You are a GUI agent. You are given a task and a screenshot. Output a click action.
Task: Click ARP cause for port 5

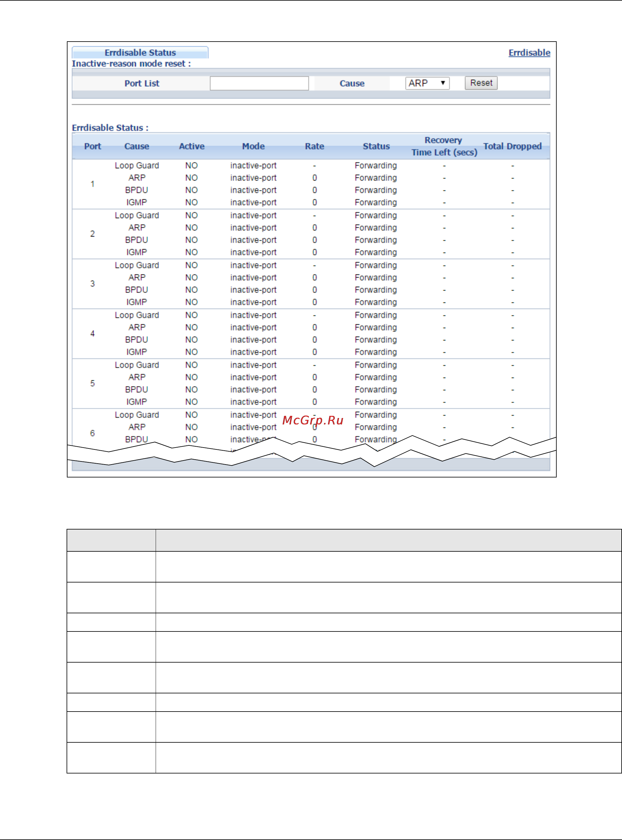pyautogui.click(x=137, y=377)
